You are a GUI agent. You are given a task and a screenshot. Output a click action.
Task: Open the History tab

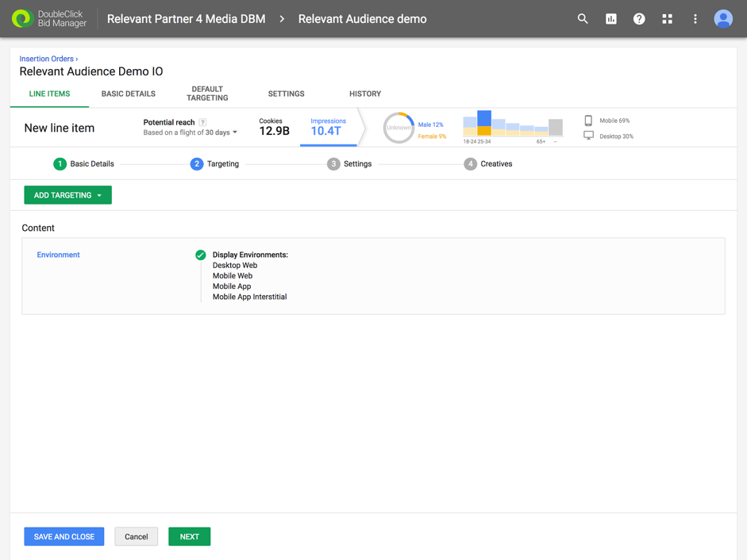click(x=365, y=94)
